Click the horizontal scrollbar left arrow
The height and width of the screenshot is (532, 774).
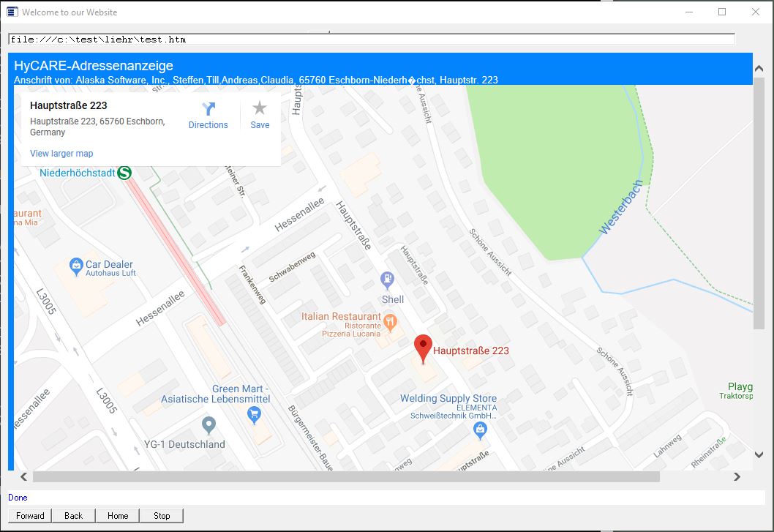point(24,477)
